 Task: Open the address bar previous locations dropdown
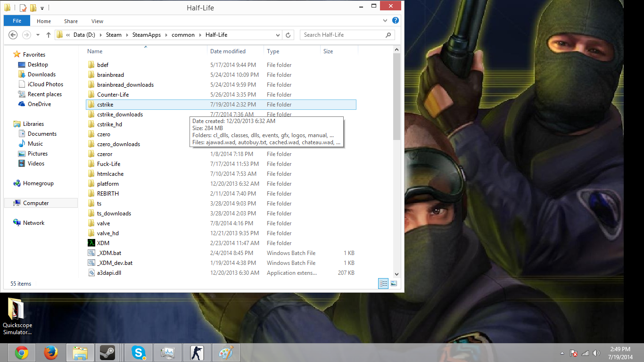click(278, 35)
